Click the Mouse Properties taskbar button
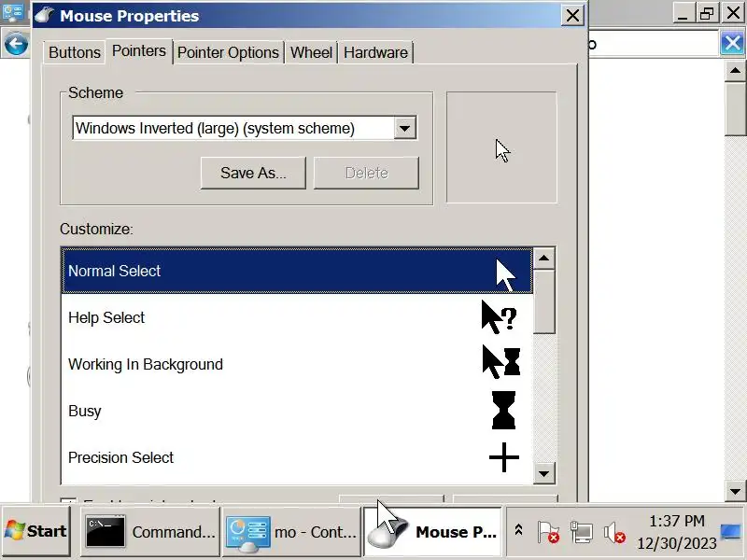747x560 pixels. point(432,531)
